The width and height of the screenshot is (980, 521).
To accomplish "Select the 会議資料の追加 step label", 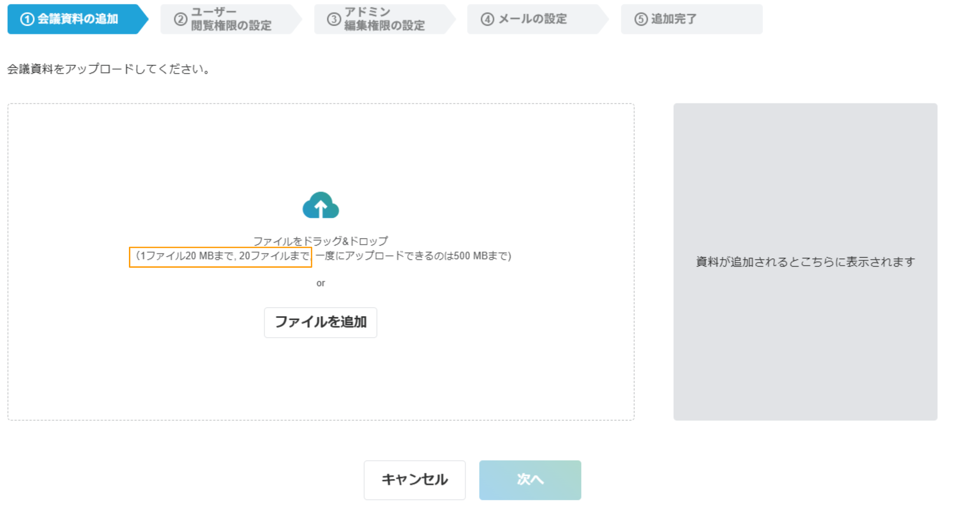I will (x=78, y=19).
